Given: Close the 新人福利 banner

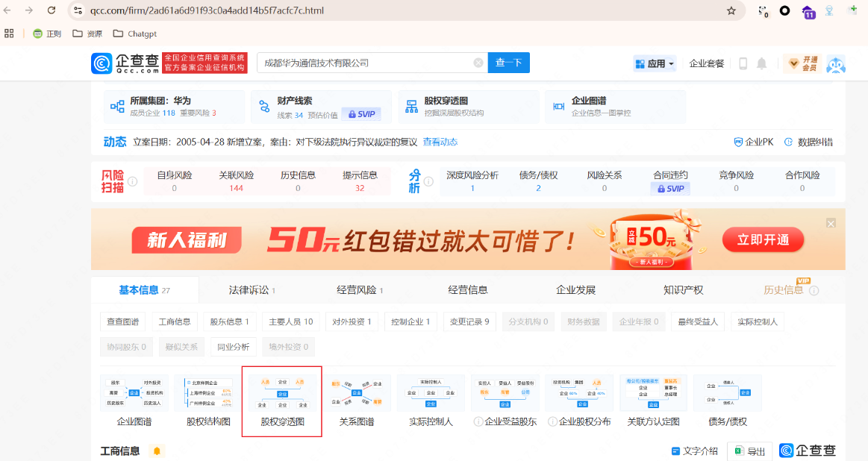Looking at the screenshot, I should click(x=831, y=223).
